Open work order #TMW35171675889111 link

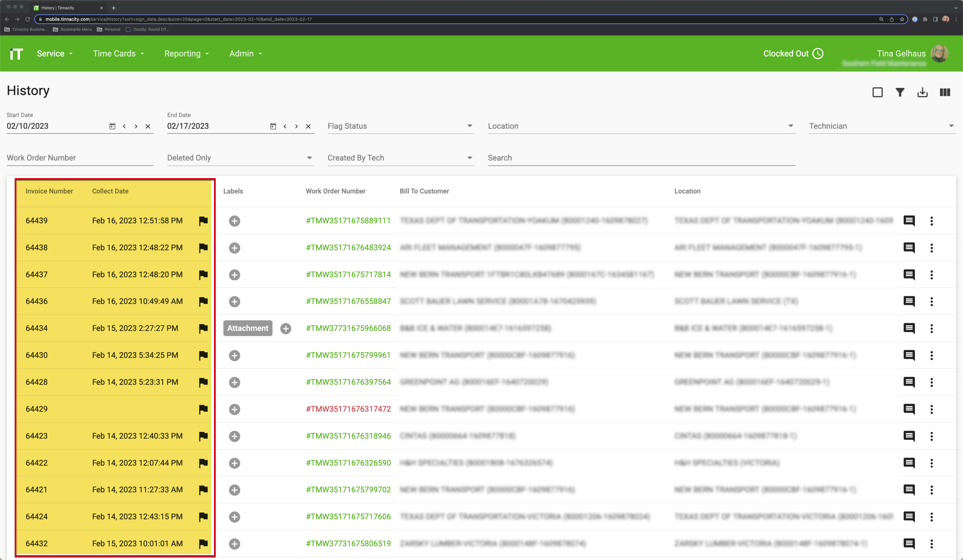click(x=348, y=220)
